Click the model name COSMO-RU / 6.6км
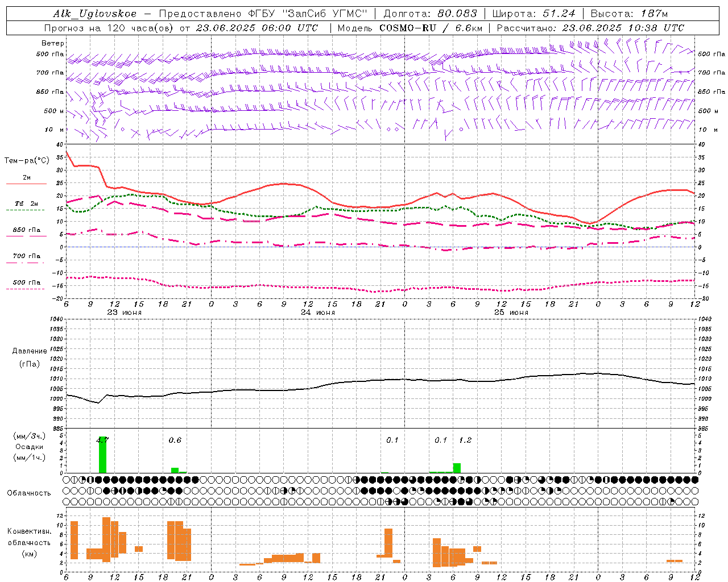This screenshot has width=728, height=582. [x=431, y=28]
